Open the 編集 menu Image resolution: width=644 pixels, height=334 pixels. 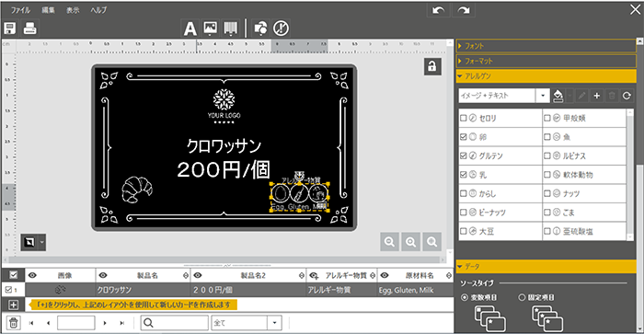coord(48,10)
